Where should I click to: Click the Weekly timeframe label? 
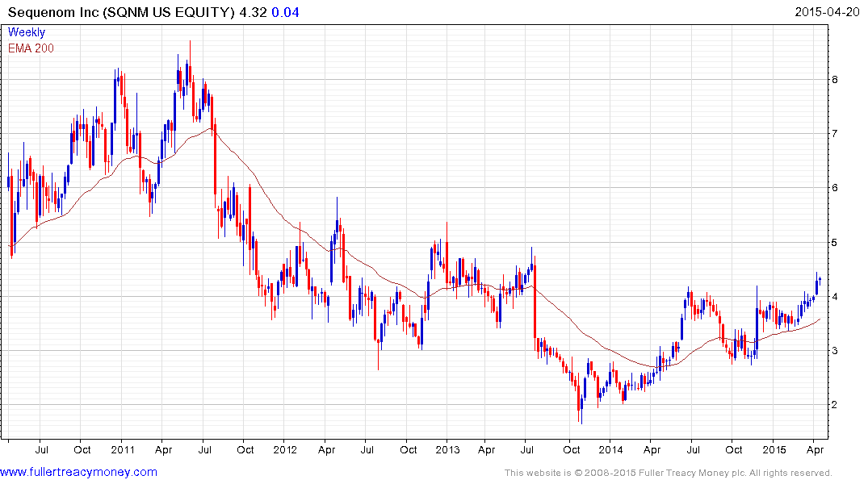(x=27, y=33)
